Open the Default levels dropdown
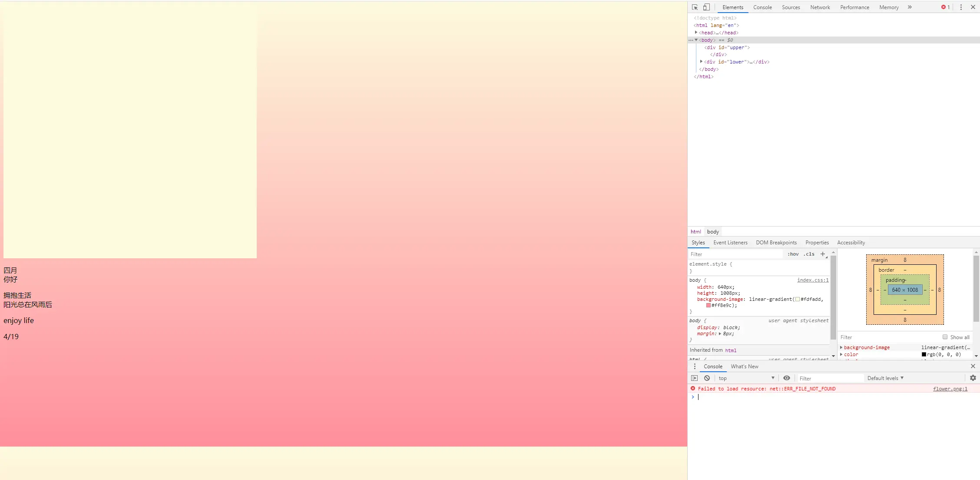The image size is (980, 480). tap(885, 378)
